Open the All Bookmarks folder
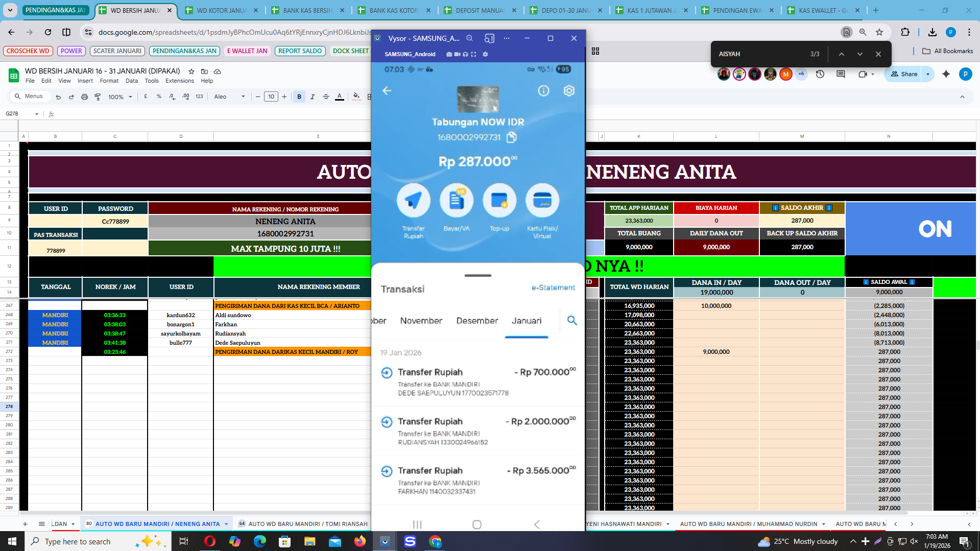This screenshot has height=551, width=980. coord(948,51)
